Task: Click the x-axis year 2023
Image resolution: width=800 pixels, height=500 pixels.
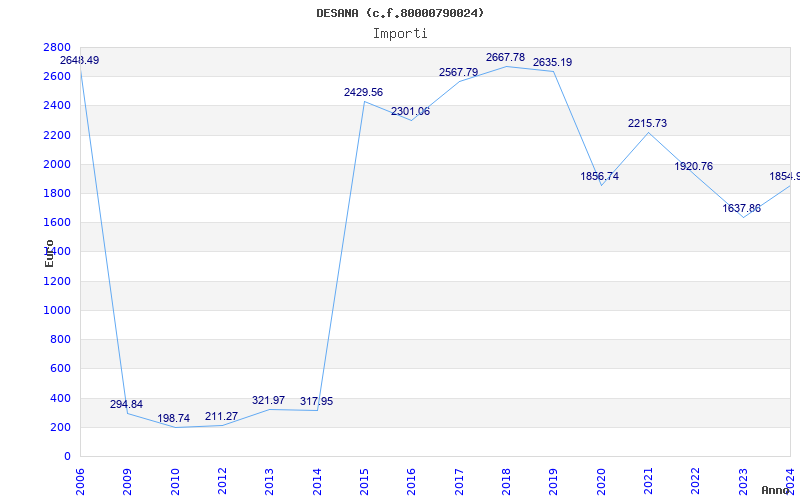Action: pos(743,482)
